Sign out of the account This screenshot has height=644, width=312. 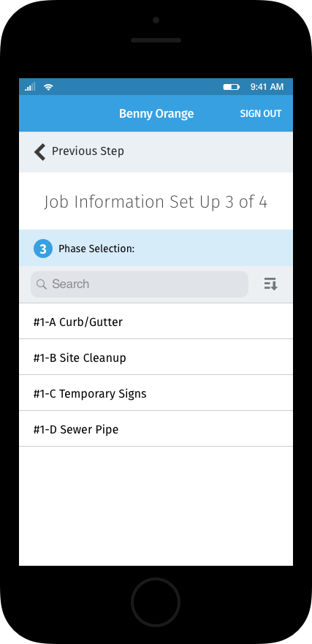[261, 114]
